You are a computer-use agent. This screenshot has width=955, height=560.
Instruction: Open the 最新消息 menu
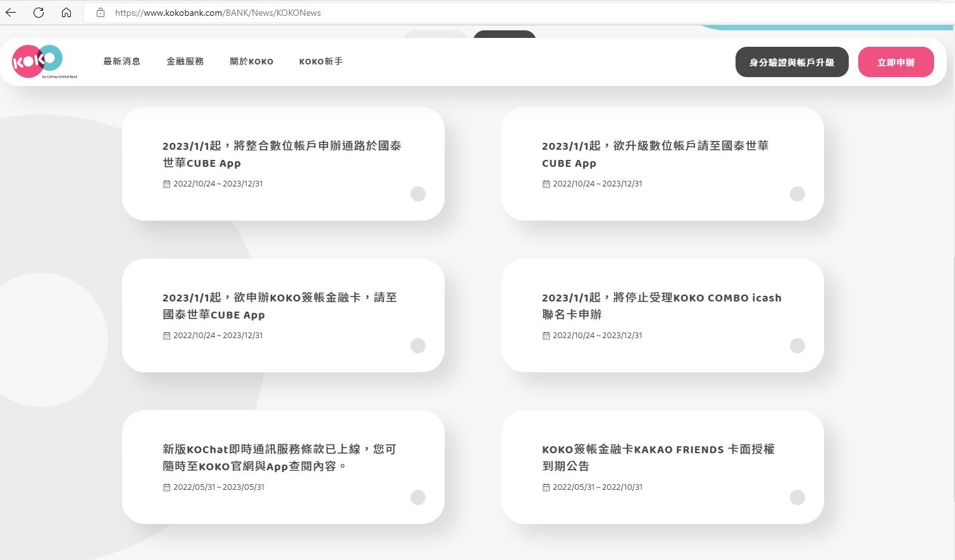[x=122, y=61]
